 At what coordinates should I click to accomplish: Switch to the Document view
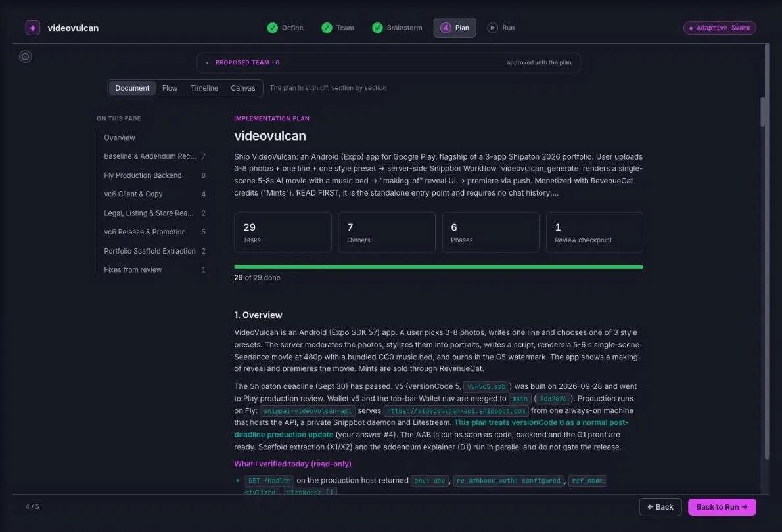[132, 88]
